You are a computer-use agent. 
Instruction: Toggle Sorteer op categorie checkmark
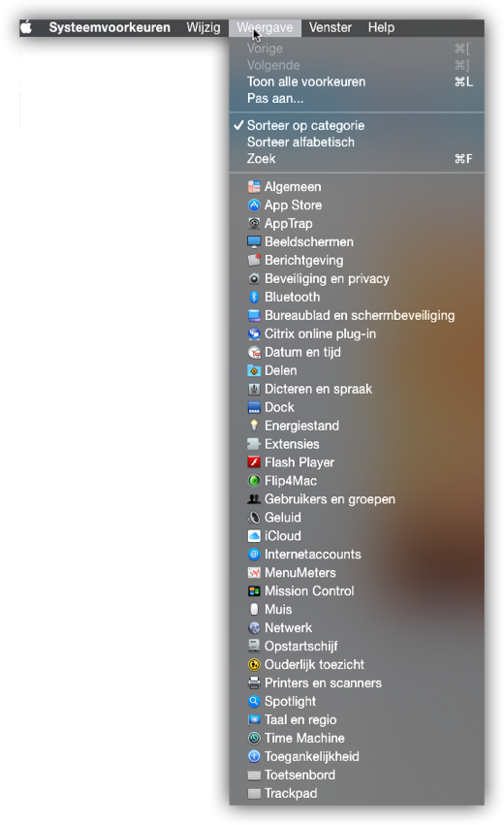(357, 125)
